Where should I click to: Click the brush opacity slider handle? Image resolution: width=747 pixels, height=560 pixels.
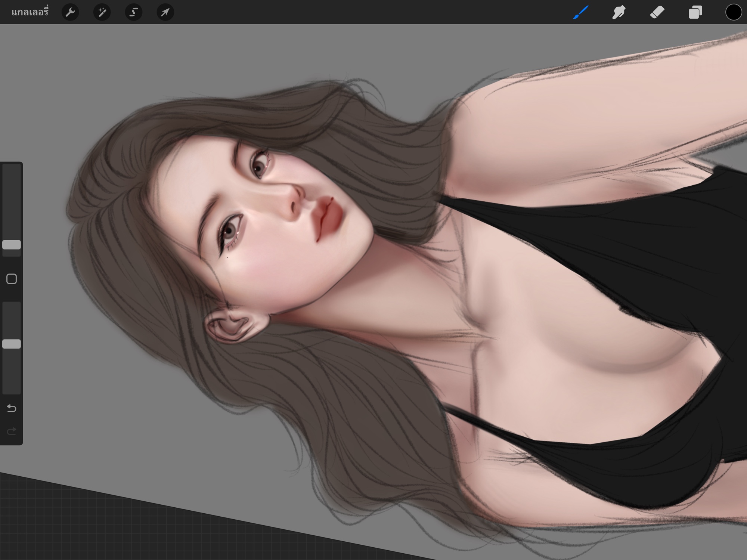pos(12,344)
